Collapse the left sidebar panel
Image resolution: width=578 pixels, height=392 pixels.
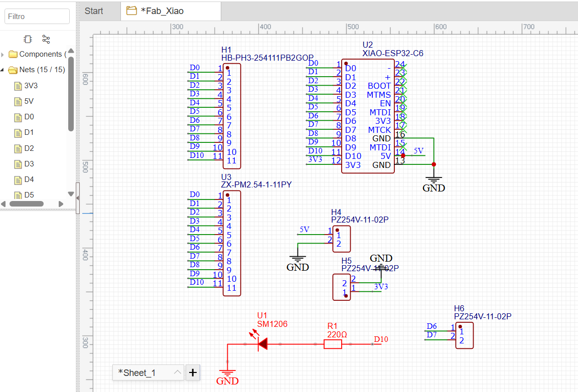coord(78,198)
